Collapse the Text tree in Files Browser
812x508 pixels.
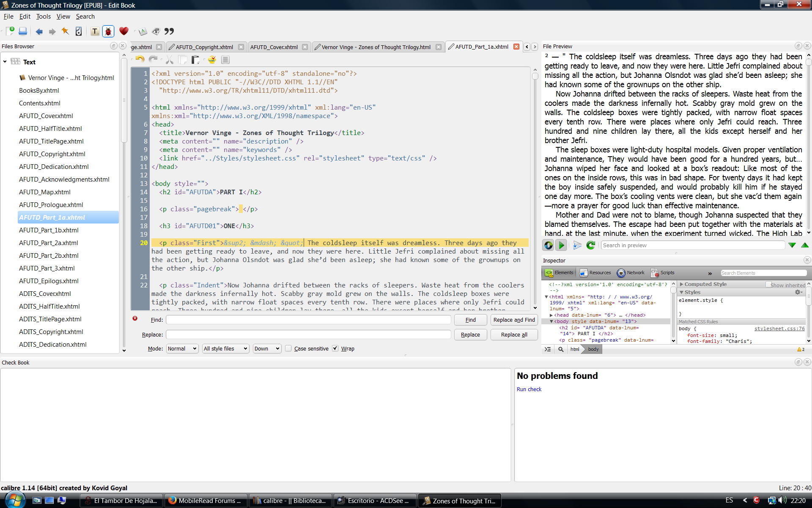(x=5, y=62)
